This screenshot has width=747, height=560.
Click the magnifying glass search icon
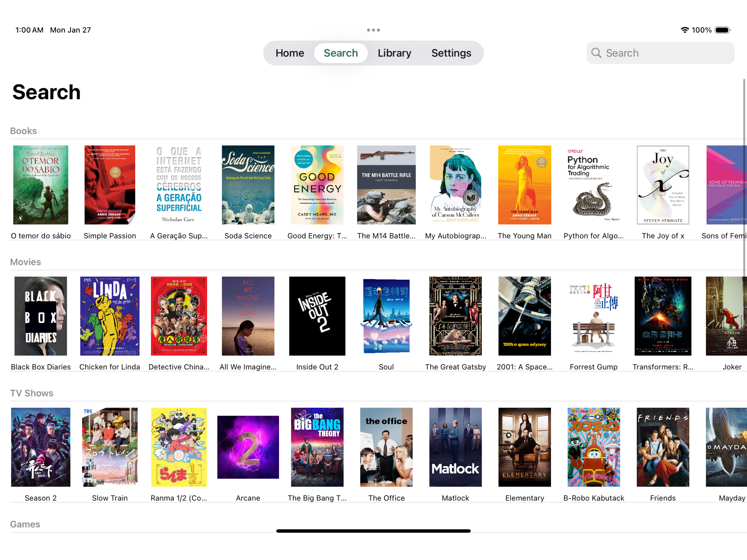click(x=596, y=53)
